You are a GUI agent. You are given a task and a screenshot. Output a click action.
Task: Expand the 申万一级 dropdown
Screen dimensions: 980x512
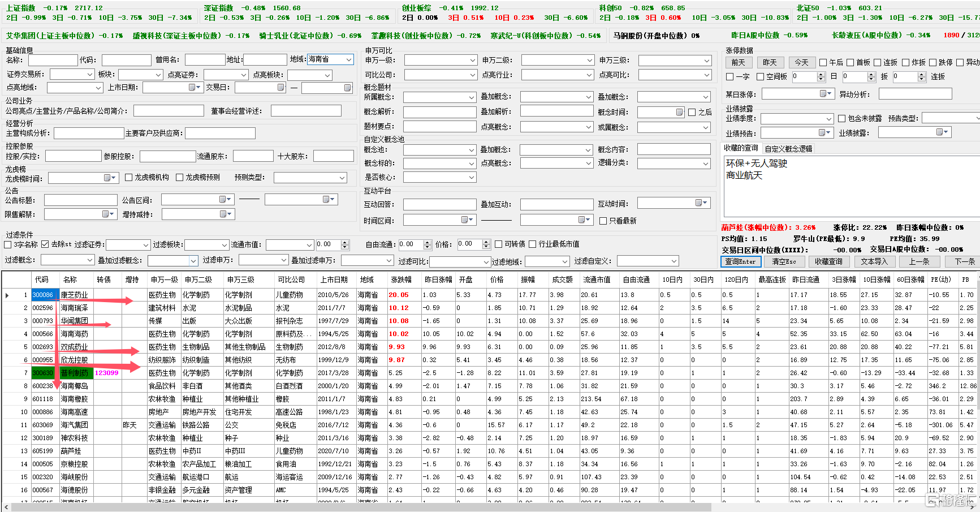(x=441, y=60)
